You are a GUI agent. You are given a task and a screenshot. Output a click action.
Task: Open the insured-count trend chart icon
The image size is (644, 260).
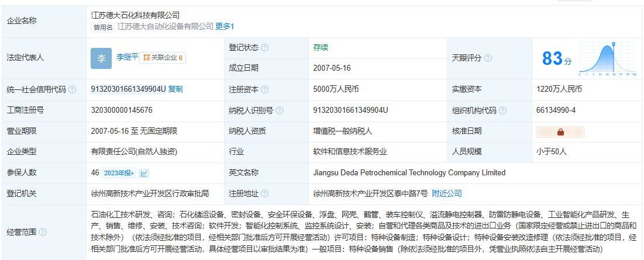144,173
